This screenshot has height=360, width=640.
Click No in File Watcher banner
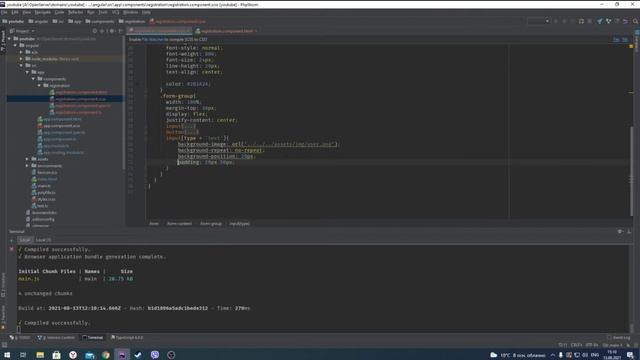coord(625,40)
